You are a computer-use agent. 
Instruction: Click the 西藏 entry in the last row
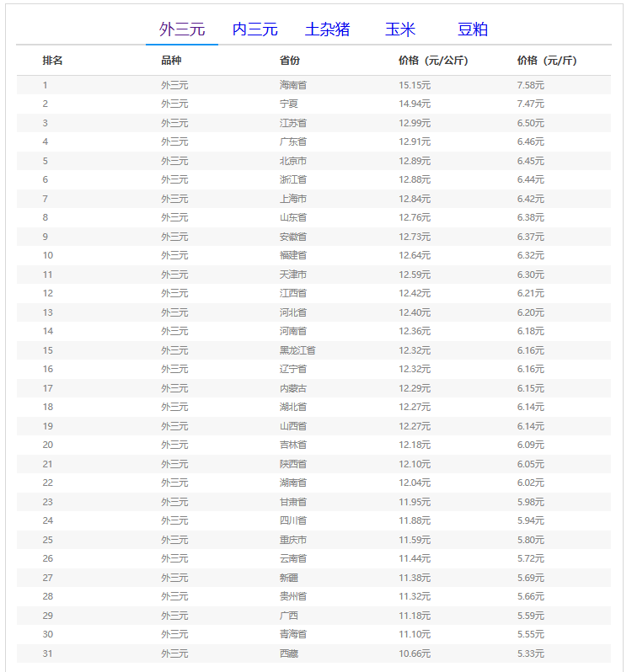pyautogui.click(x=289, y=653)
